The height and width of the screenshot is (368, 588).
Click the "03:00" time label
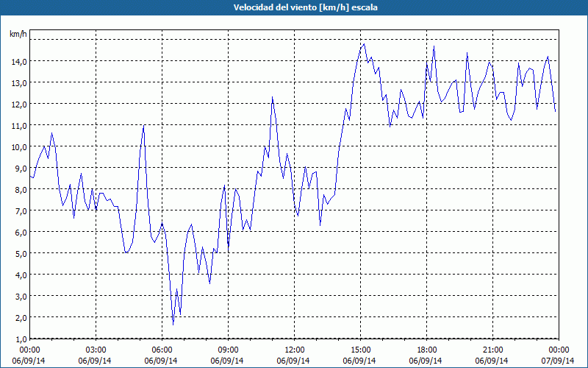(96, 350)
